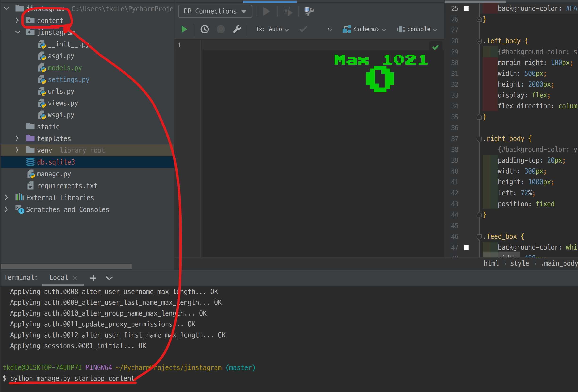
Task: Add a new terminal tab with plus
Action: [93, 278]
